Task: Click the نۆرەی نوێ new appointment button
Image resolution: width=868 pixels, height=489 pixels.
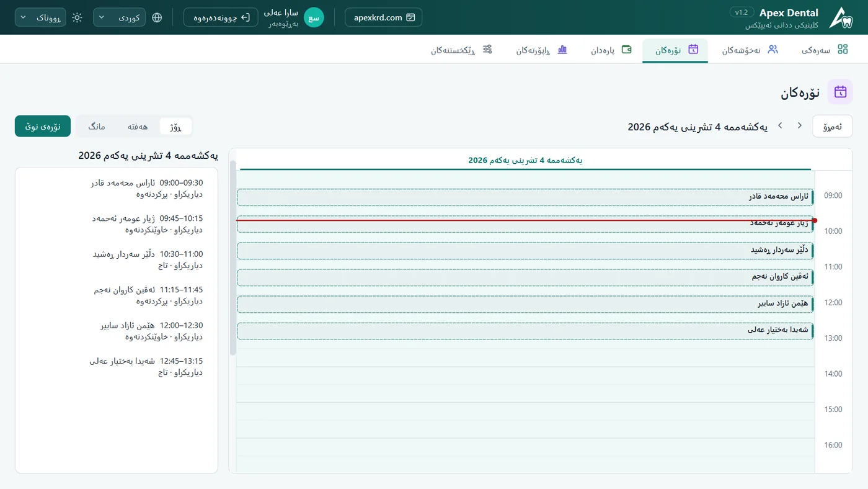Action: coord(43,126)
